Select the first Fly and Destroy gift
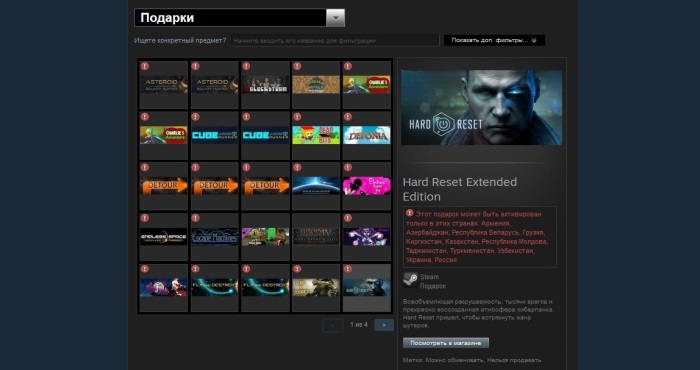The height and width of the screenshot is (370, 700). click(215, 288)
